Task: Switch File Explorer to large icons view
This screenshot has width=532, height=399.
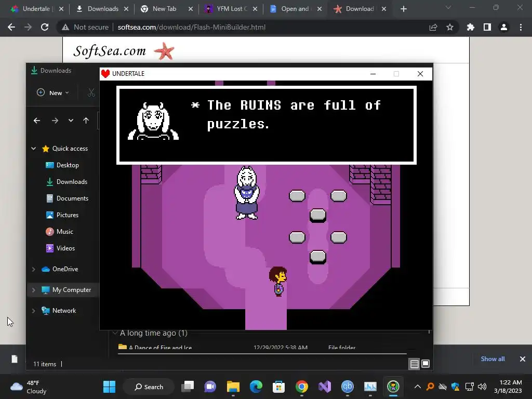Action: [425, 364]
